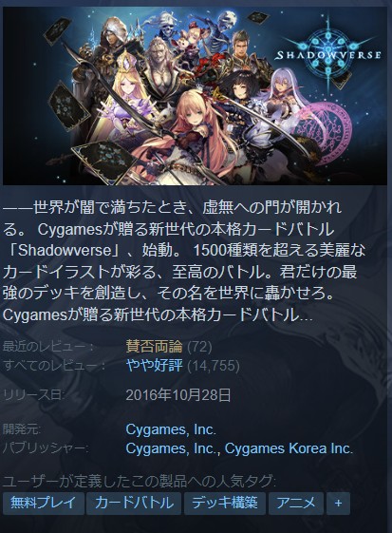Click the リリース日 label
This screenshot has height=533, width=392.
tap(34, 395)
